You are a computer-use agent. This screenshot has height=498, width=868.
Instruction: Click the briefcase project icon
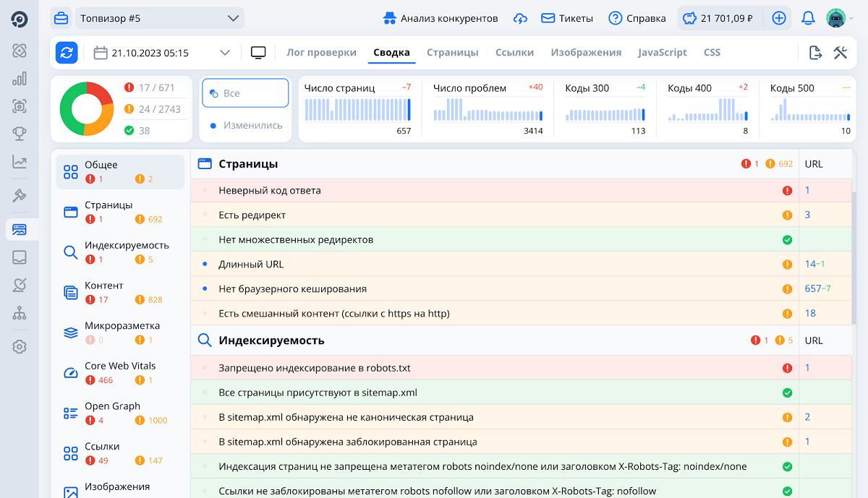61,18
